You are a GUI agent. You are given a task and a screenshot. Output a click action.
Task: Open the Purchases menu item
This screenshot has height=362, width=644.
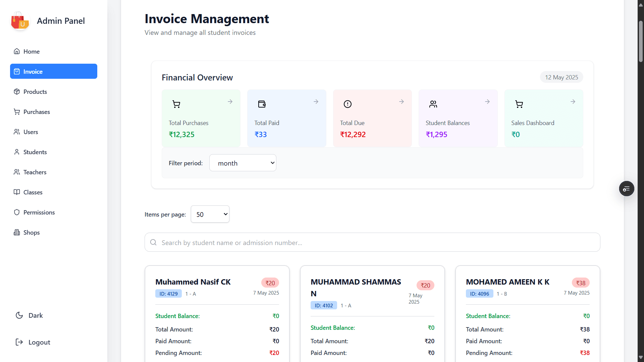click(54, 112)
